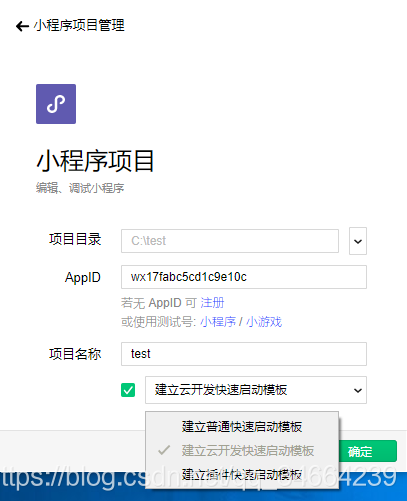Expand the project directory dropdown arrow

[x=358, y=241]
